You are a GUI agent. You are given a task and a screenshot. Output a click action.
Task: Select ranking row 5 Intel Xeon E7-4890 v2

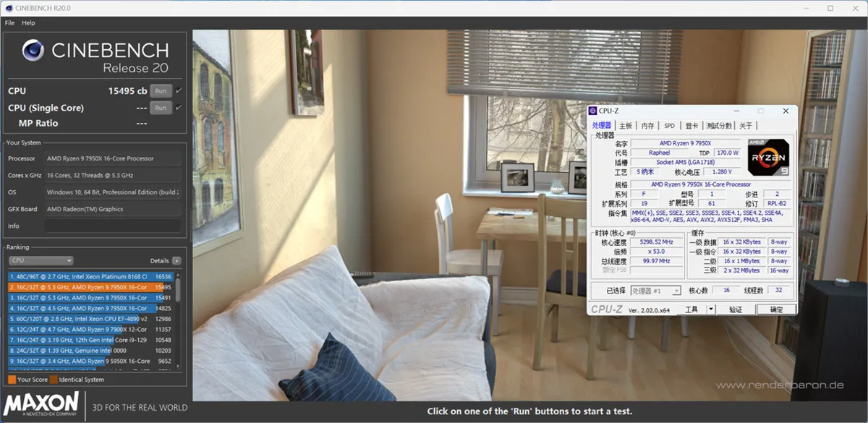point(90,318)
